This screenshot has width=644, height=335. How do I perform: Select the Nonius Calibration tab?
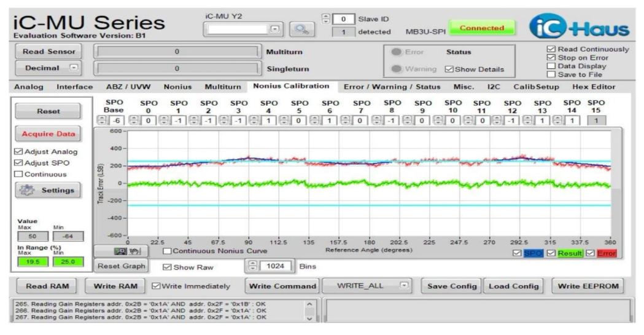click(291, 86)
